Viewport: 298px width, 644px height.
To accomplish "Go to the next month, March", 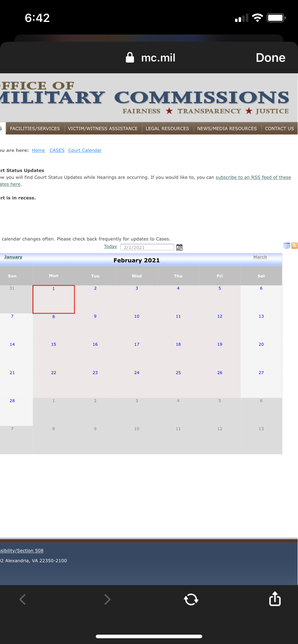I will click(x=260, y=257).
